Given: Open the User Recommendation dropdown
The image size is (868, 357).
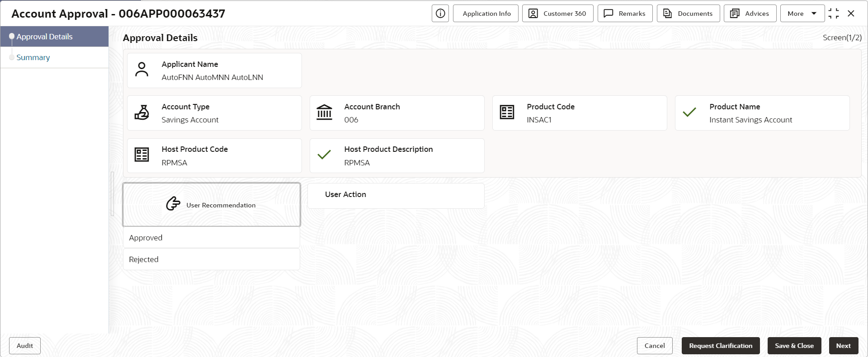Looking at the screenshot, I should (212, 204).
